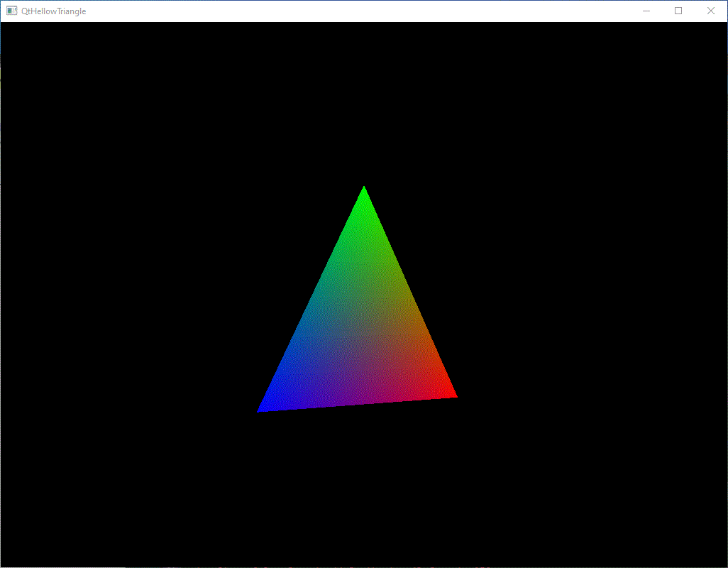Minimize the QtHellowTriangle window
The height and width of the screenshot is (568, 728).
tap(646, 11)
